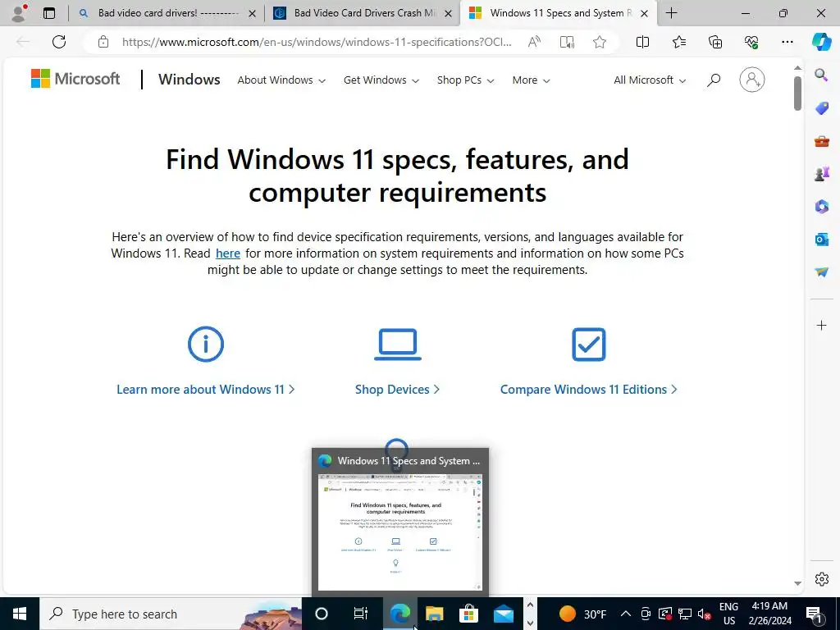Open the Favorites list icon
840x630 pixels.
pos(678,42)
